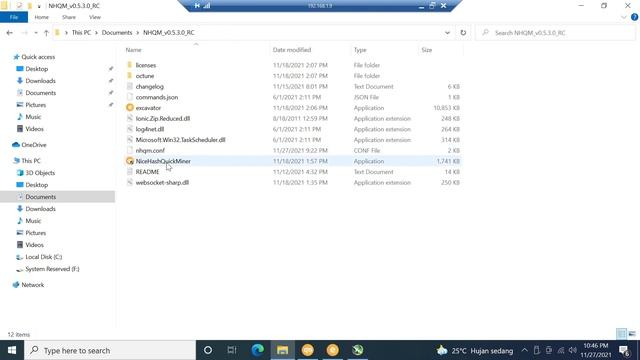Click NHQM_v0.5.3.0_RC in the address path

click(x=169, y=33)
